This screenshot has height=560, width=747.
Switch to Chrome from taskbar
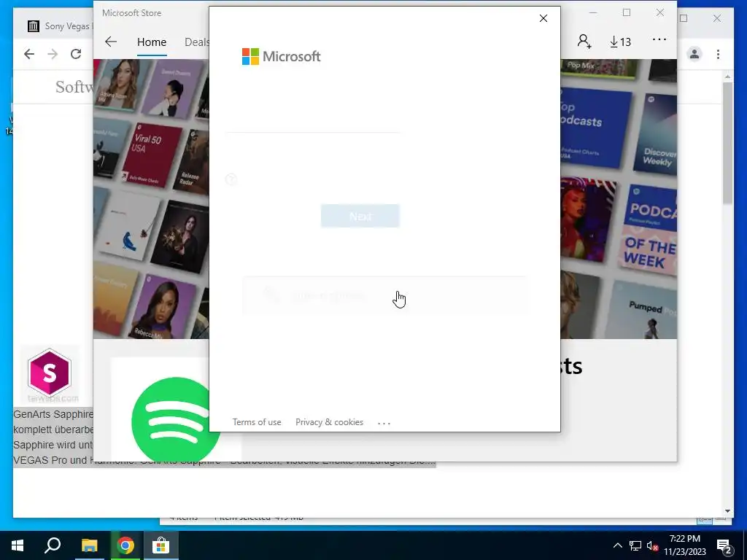[x=125, y=545]
